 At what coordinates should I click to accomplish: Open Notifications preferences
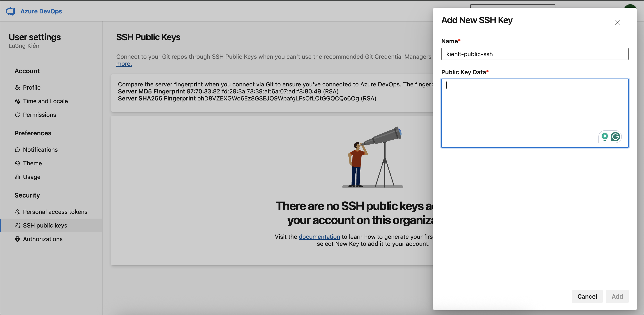[51, 150]
